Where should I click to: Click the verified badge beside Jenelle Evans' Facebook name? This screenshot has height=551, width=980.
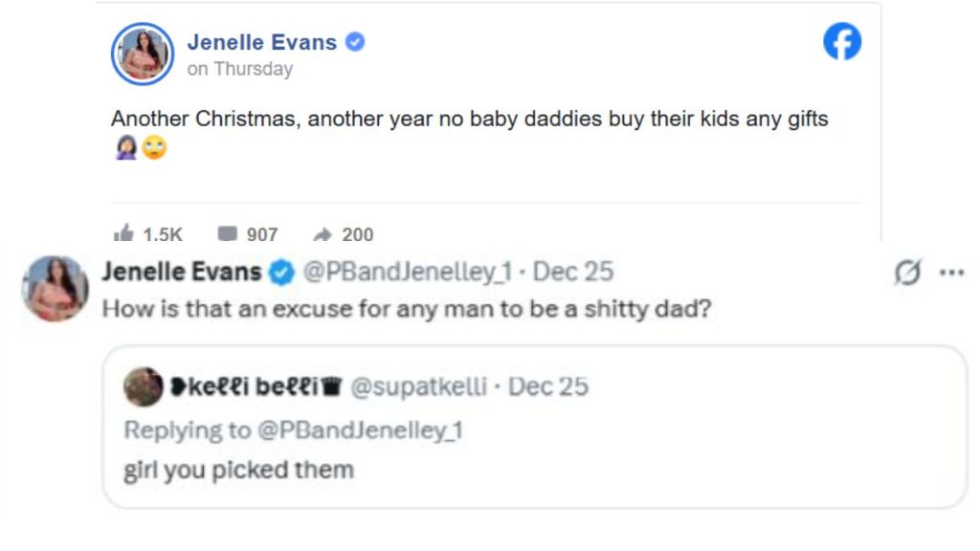pyautogui.click(x=355, y=42)
